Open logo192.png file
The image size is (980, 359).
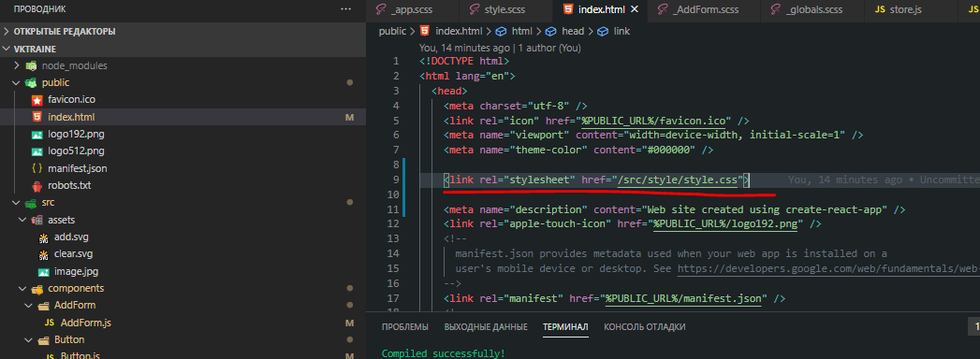[x=76, y=134]
